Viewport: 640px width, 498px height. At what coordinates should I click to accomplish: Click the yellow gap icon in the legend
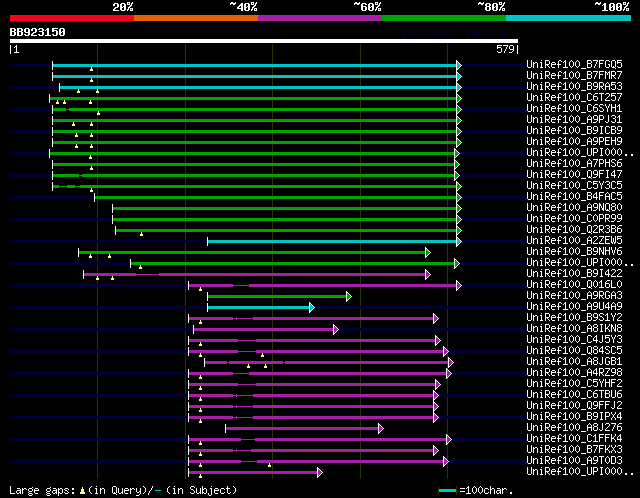pos(82,490)
